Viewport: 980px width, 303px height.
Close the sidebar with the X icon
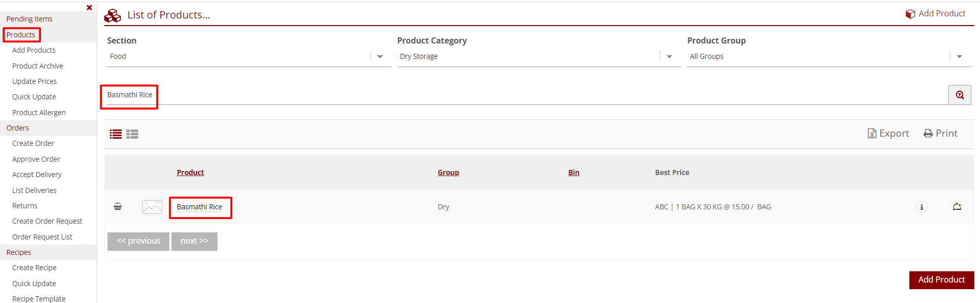click(x=90, y=8)
